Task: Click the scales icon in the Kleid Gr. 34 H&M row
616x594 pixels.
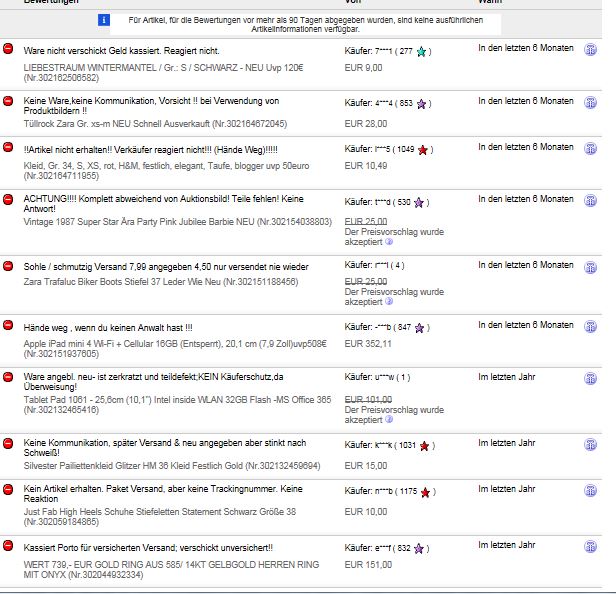Action: point(590,148)
